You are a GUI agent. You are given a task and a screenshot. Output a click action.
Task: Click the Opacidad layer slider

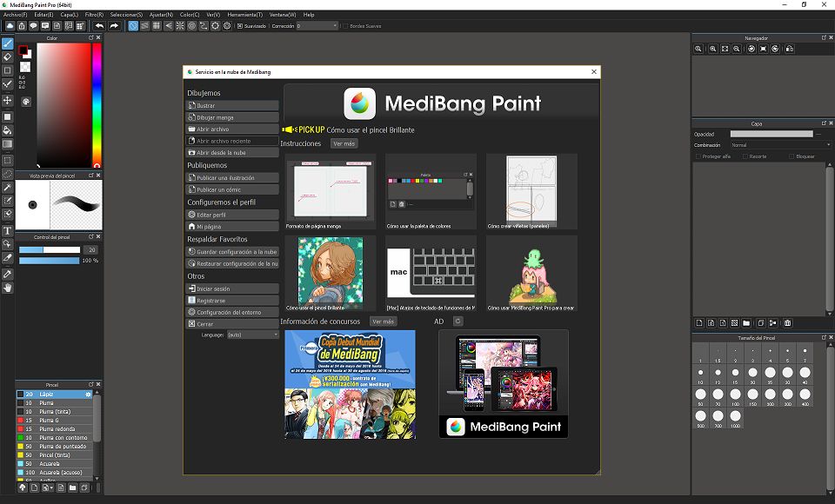coord(772,134)
